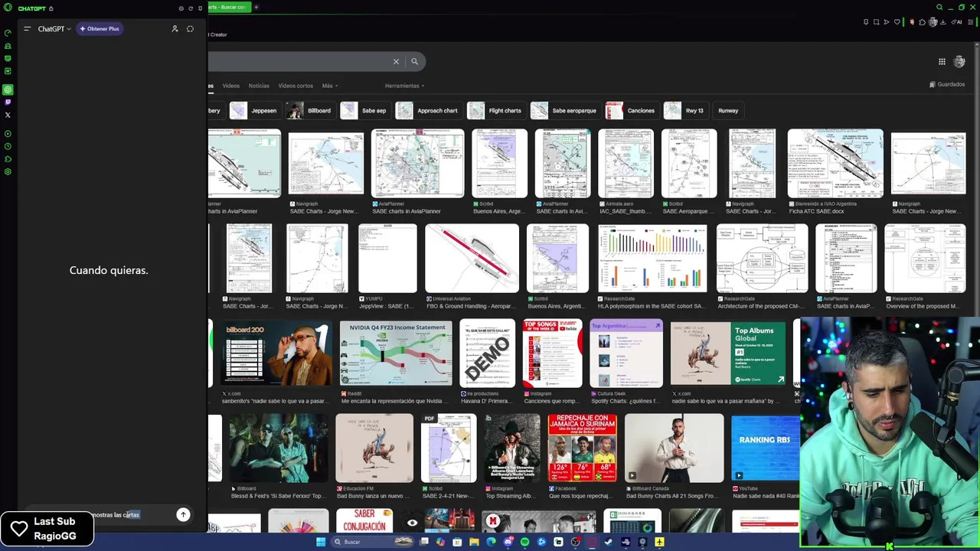Expand the Herramientas dropdown
The width and height of the screenshot is (980, 551).
[404, 86]
